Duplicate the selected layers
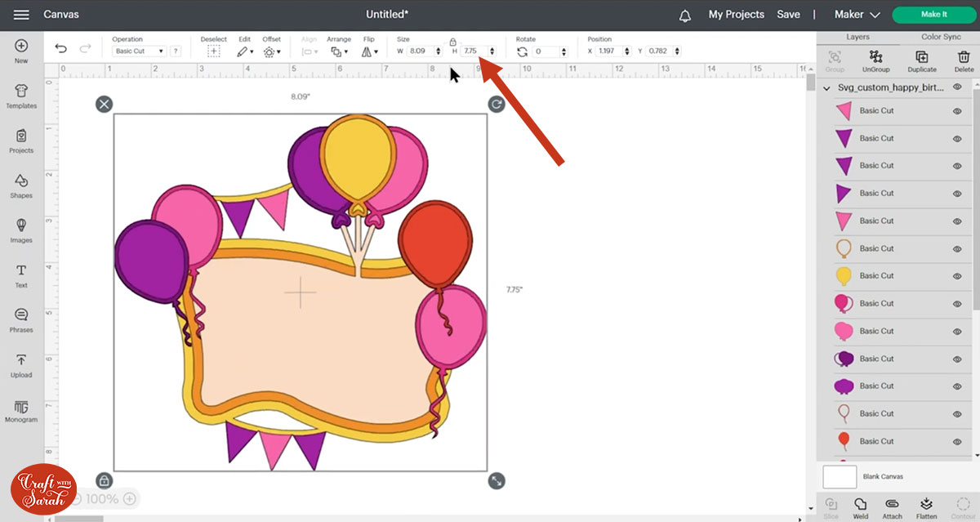 922,59
